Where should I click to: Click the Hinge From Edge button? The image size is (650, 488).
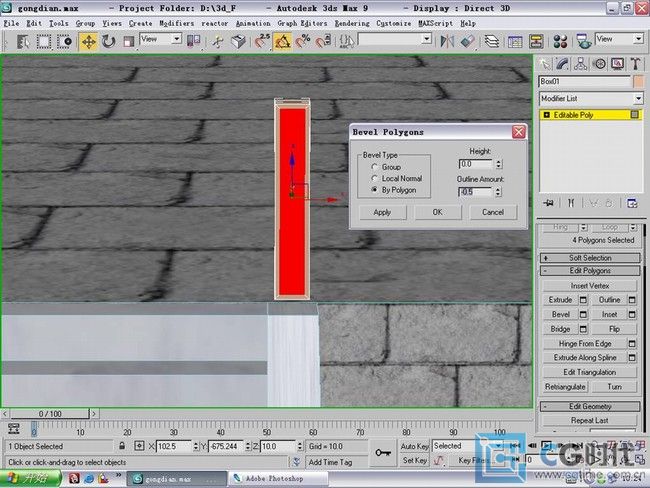[585, 344]
